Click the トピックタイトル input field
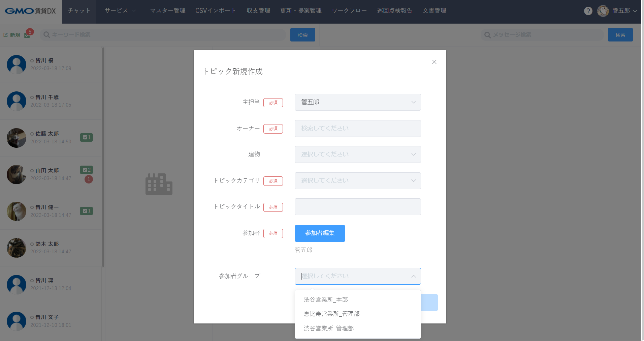The image size is (644, 341). 357,207
